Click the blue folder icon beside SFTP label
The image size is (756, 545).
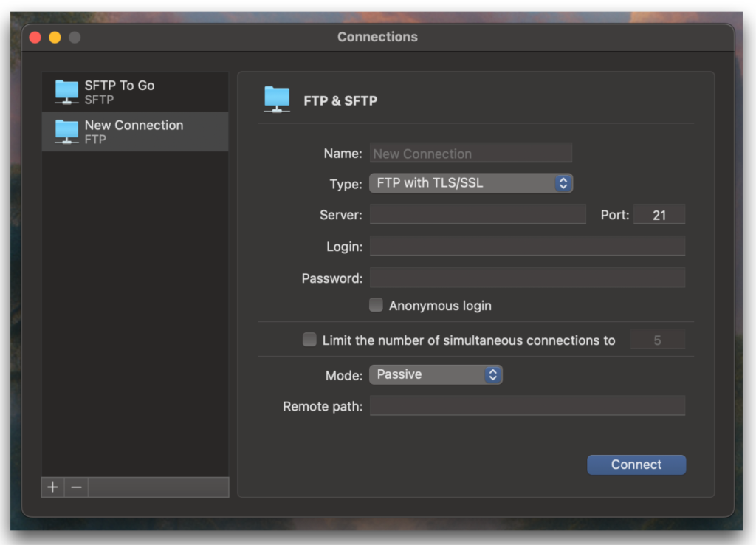pos(66,91)
